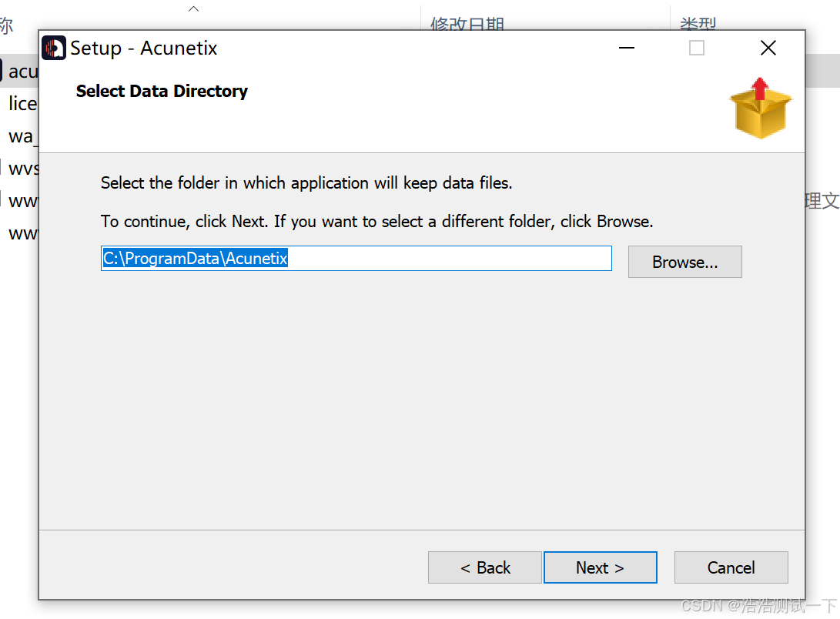Close the Setup - Acunetix window
The image size is (840, 619).
pyautogui.click(x=768, y=49)
